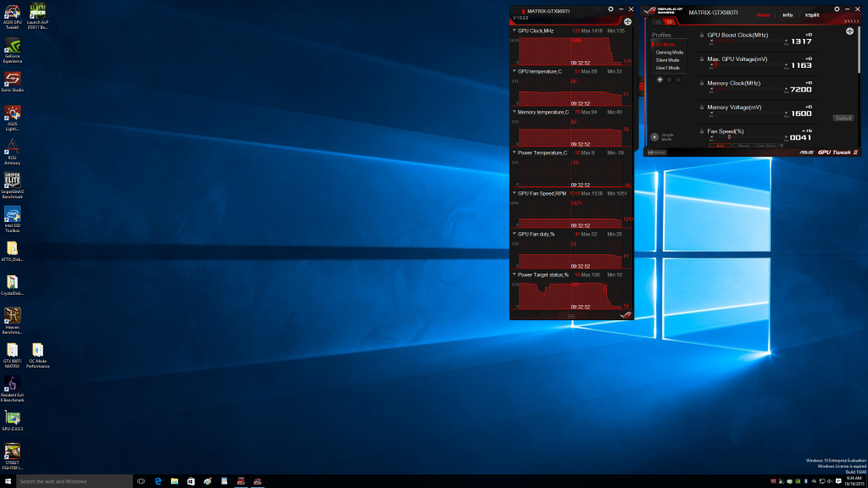Click the ROG logo in the monitor footer
The image size is (868, 488).
626,315
